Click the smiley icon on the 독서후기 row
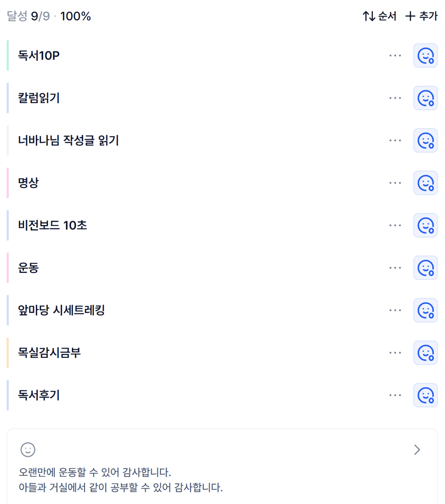Viewport: 445px width, 504px height. click(425, 395)
